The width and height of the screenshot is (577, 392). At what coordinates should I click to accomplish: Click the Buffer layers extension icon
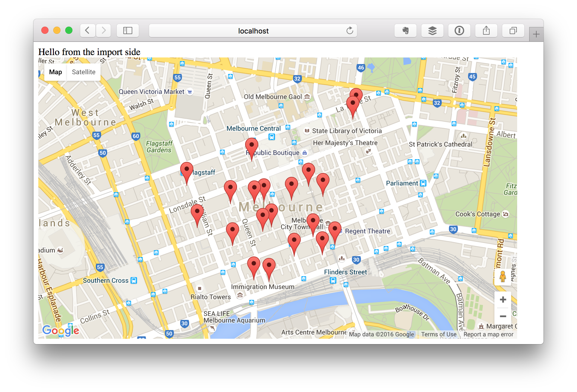(432, 31)
